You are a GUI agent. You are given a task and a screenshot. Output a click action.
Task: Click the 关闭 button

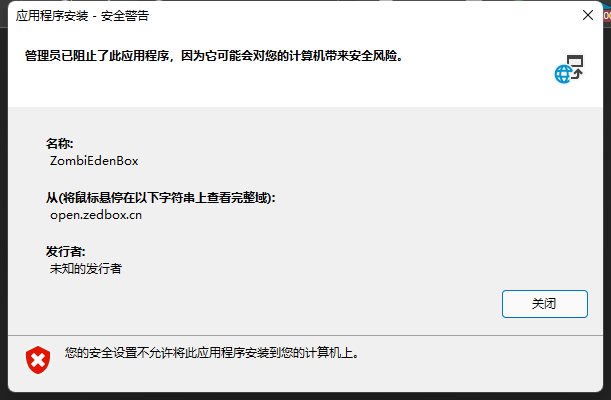coord(544,304)
